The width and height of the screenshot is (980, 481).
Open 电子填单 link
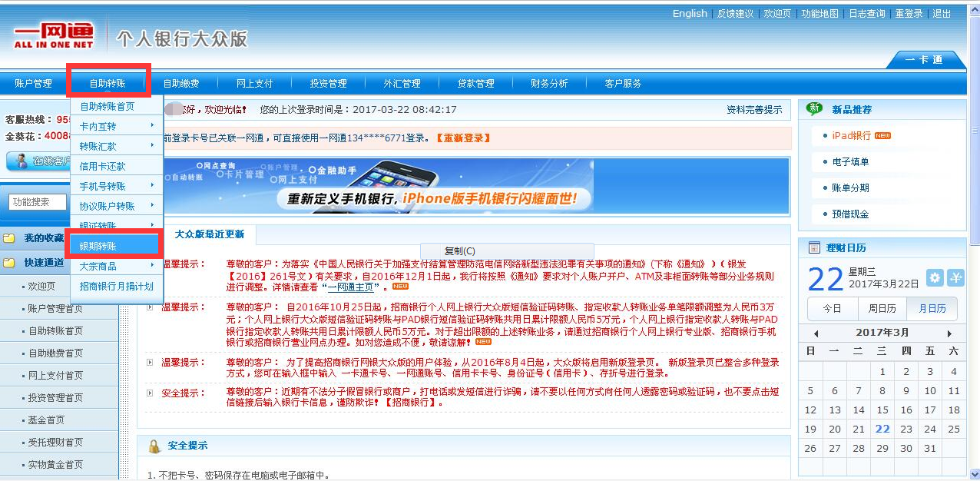pos(850,162)
